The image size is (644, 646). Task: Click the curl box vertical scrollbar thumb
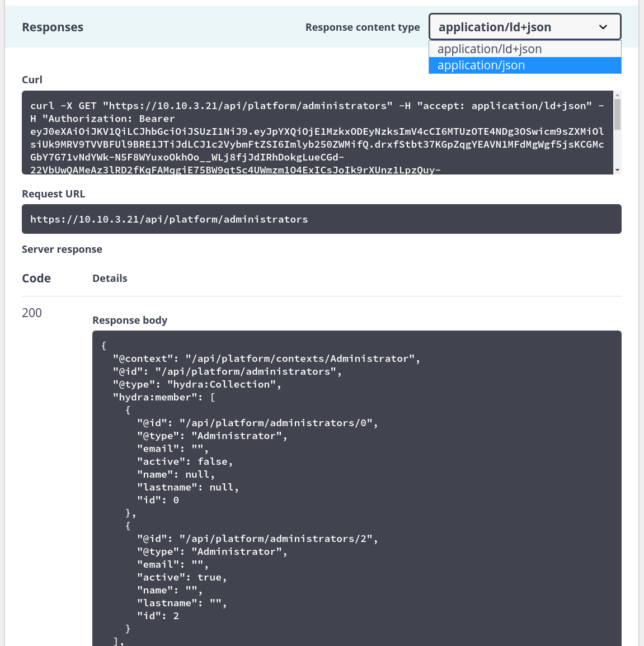(617, 114)
